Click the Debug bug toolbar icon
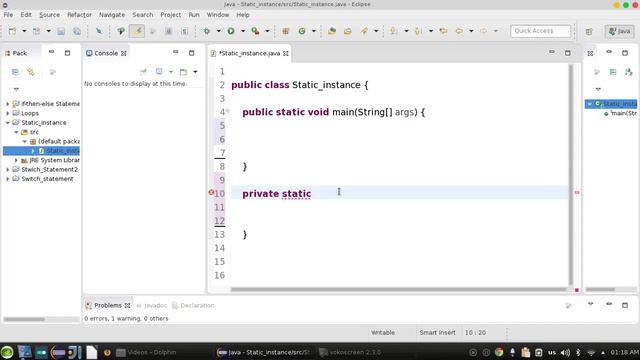Image resolution: width=640 pixels, height=360 pixels. (x=207, y=31)
